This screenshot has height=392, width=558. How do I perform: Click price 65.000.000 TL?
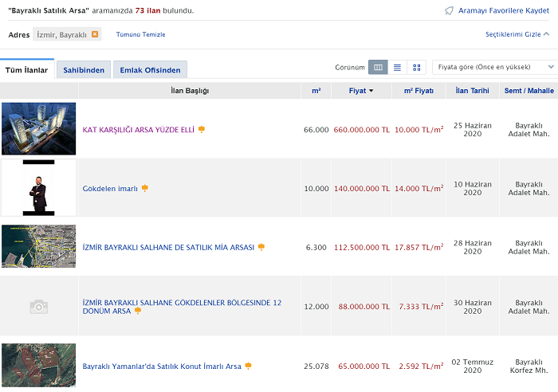click(x=364, y=366)
